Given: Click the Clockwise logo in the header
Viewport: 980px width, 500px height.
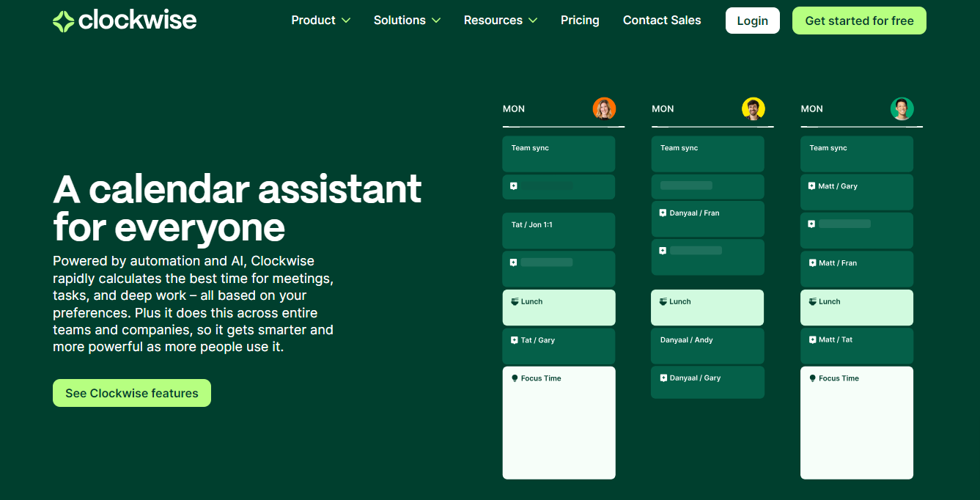Looking at the screenshot, I should tap(125, 21).
